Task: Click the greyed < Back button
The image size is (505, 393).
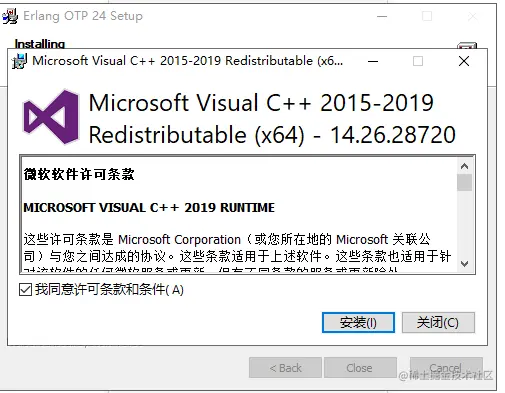Action: (x=285, y=368)
